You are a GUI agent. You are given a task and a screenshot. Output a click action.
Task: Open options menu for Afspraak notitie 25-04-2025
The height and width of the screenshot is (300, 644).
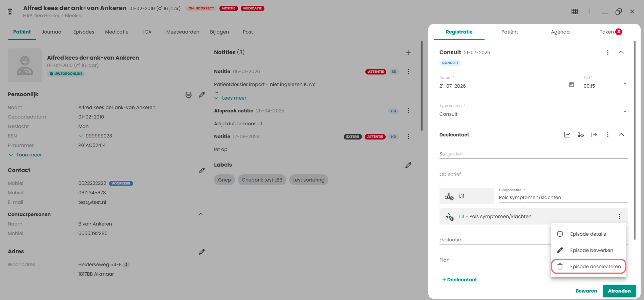pyautogui.click(x=408, y=111)
